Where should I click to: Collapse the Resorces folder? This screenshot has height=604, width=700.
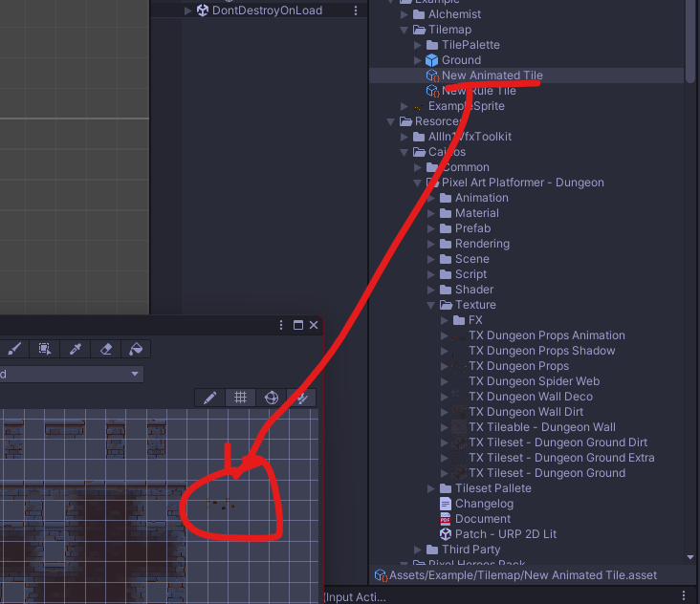390,121
